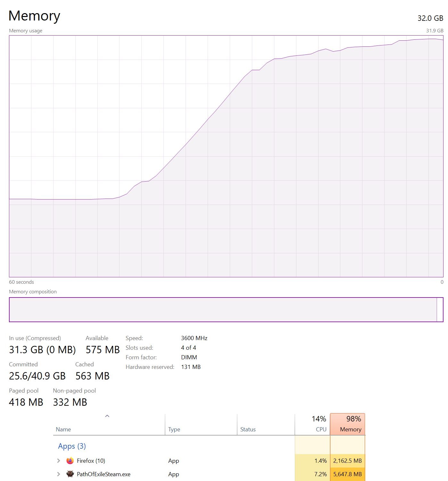
Task: Select the Apps (3) group header
Action: (x=72, y=446)
